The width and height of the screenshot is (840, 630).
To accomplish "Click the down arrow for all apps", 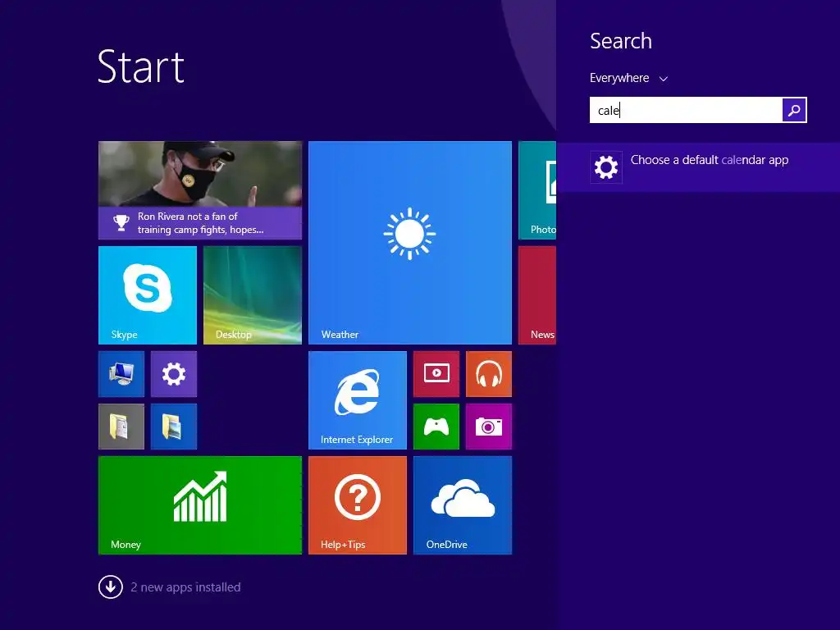I will click(x=111, y=587).
